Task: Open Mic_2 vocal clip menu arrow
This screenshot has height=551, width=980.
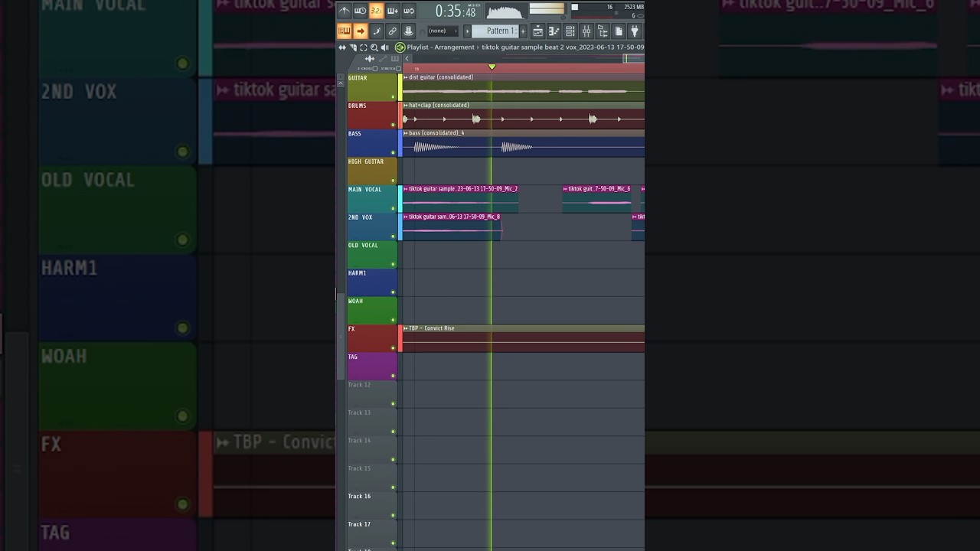Action: click(406, 189)
